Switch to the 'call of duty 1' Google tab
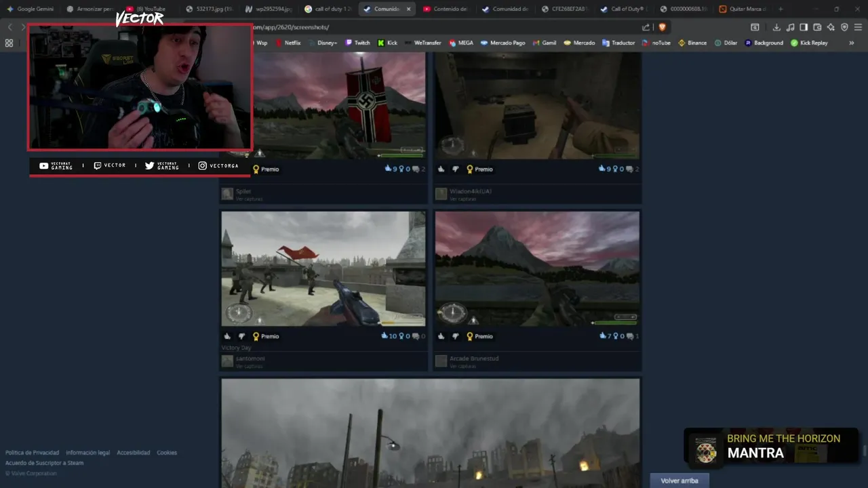868x488 pixels. click(x=328, y=9)
